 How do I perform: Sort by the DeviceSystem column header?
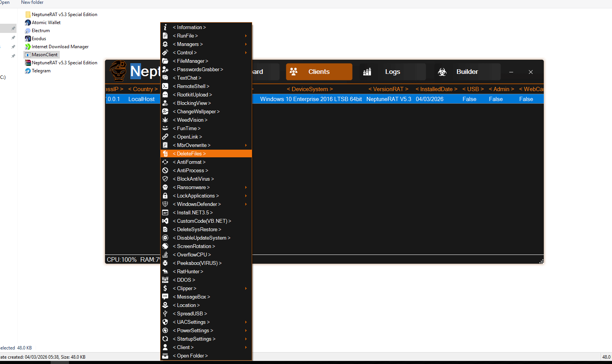tap(310, 89)
